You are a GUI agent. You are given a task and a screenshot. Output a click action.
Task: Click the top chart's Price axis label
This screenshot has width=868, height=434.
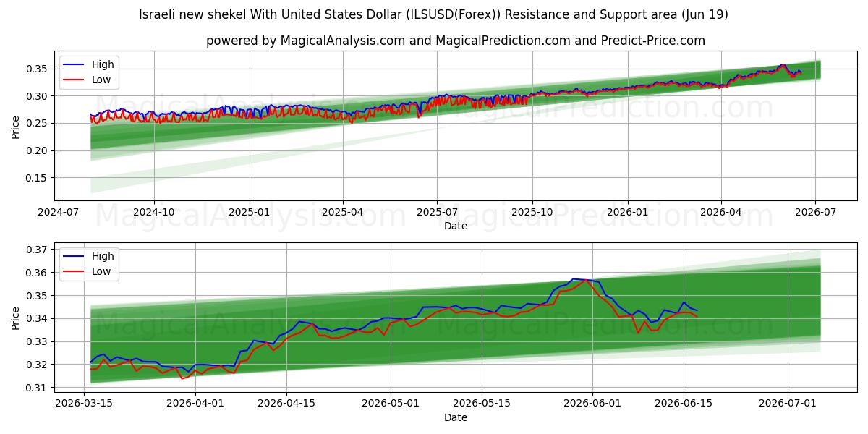click(16, 127)
